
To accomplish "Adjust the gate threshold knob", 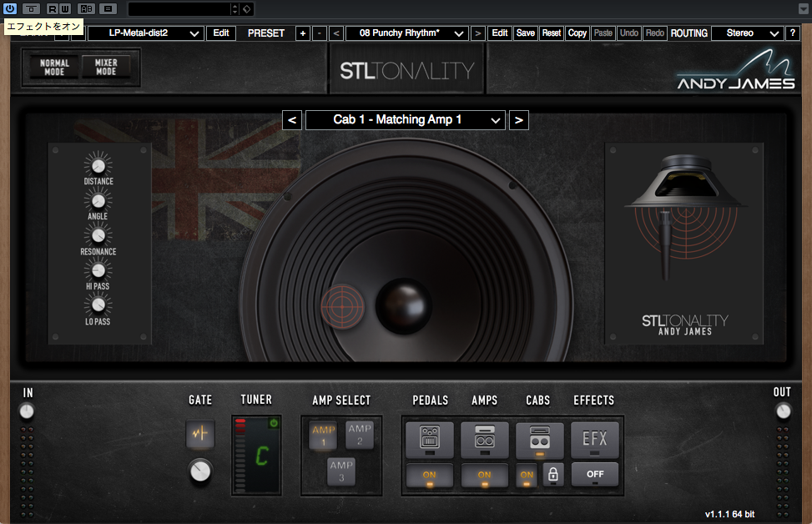I will point(200,471).
